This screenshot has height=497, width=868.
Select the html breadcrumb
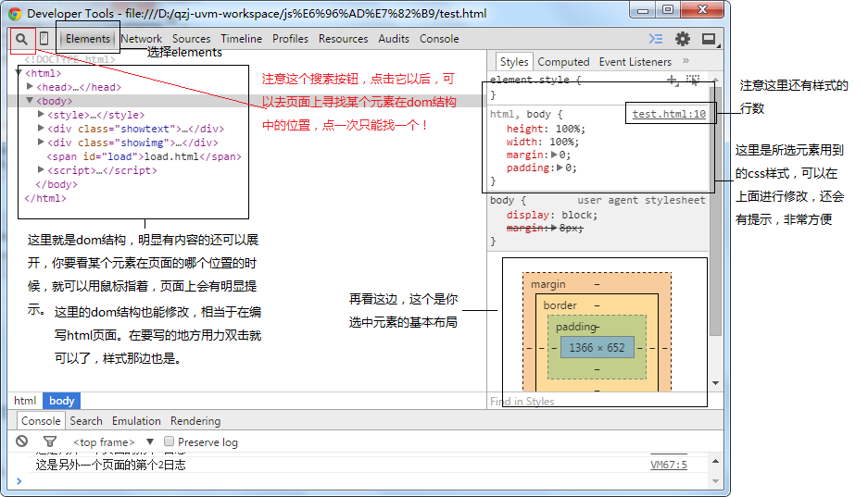click(x=25, y=401)
